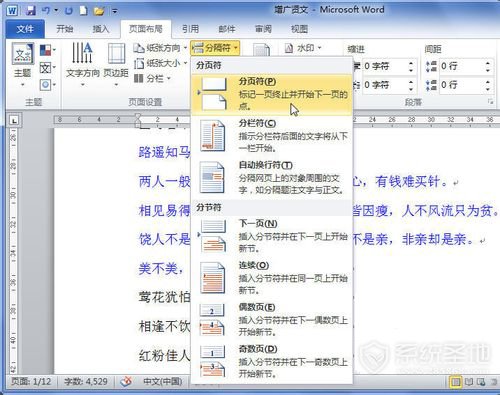
Task: Insert 偶数页(E) even page section break
Action: (x=272, y=320)
